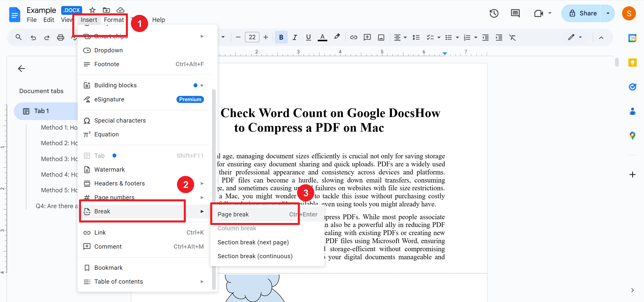Star the Example document

click(92, 10)
